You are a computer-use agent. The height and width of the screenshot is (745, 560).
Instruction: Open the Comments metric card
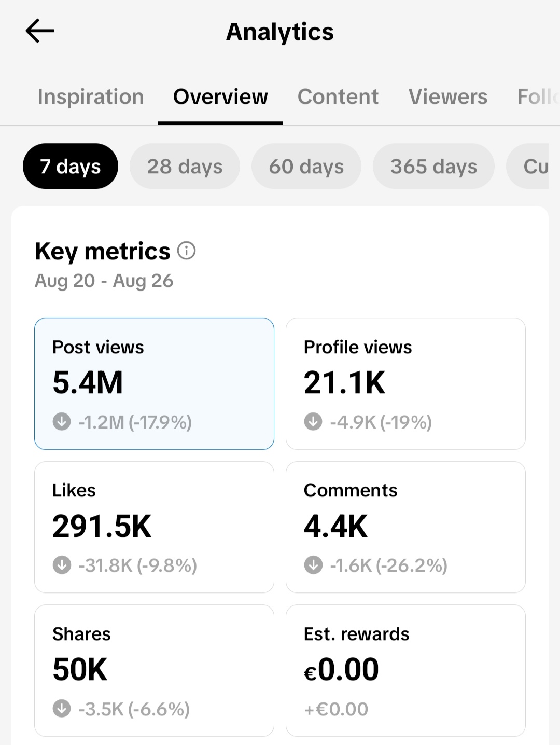pos(405,527)
